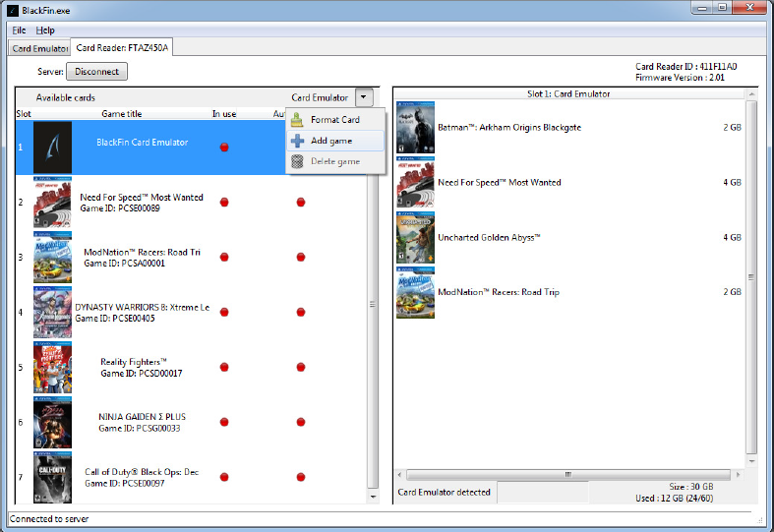Select Uncharted Golden Abyss title text

[489, 237]
